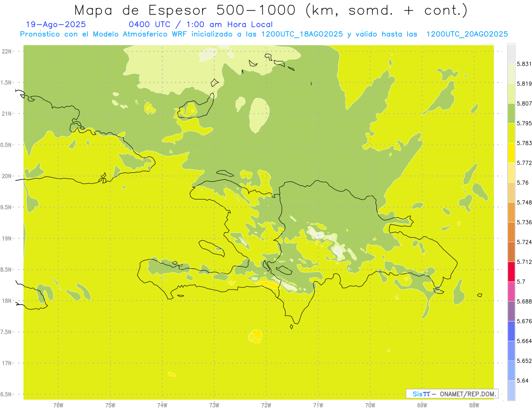Click the '73W' longitude label
This screenshot has width=532, height=411.
[214, 405]
